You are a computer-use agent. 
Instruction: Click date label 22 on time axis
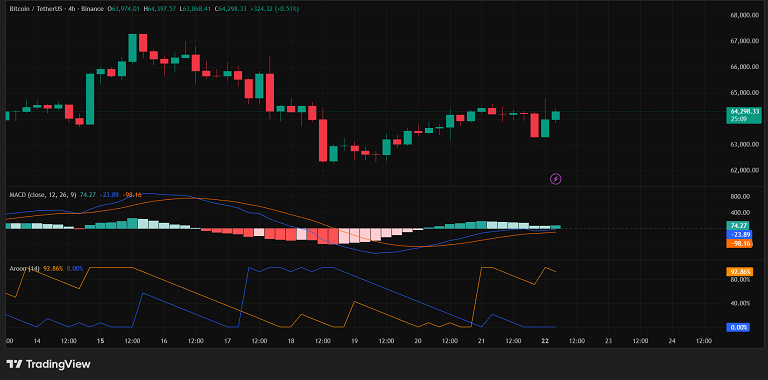point(545,341)
